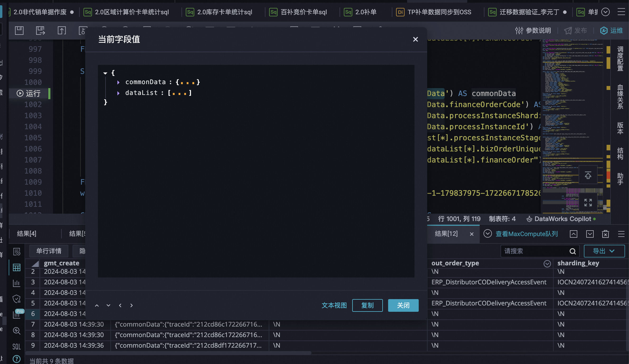
Task: Select the 结果[4] results tab
Action: [27, 234]
